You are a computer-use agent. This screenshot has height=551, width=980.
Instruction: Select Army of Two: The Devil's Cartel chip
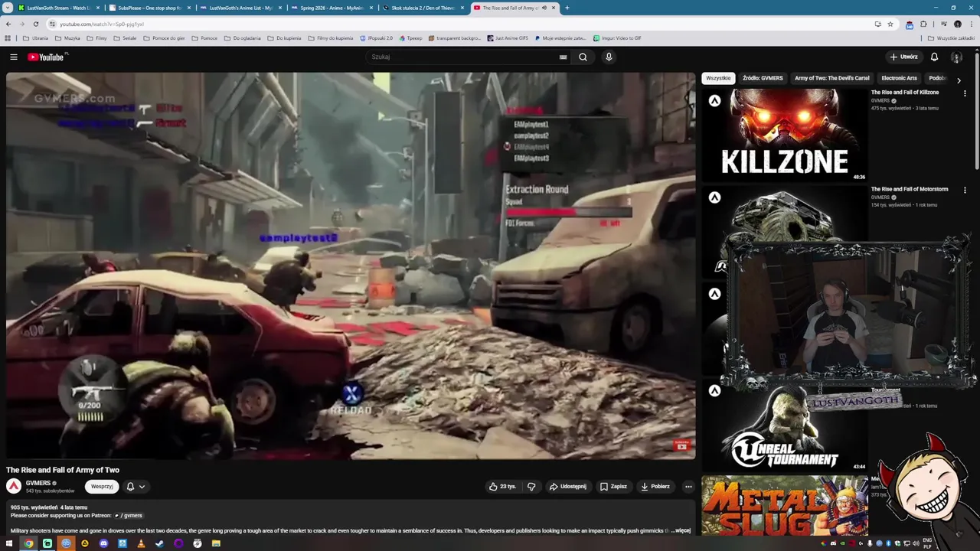click(x=831, y=78)
